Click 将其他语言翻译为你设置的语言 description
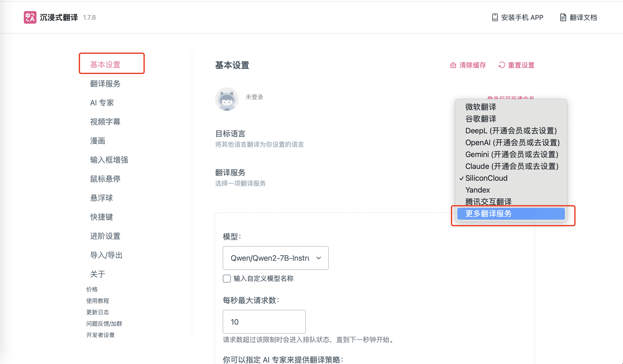This screenshot has height=364, width=623. 259,145
